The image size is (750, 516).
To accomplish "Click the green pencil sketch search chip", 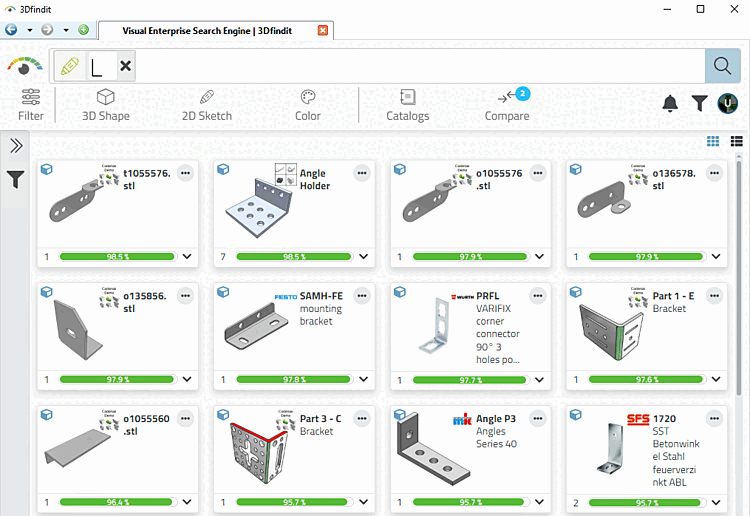I will 70,66.
